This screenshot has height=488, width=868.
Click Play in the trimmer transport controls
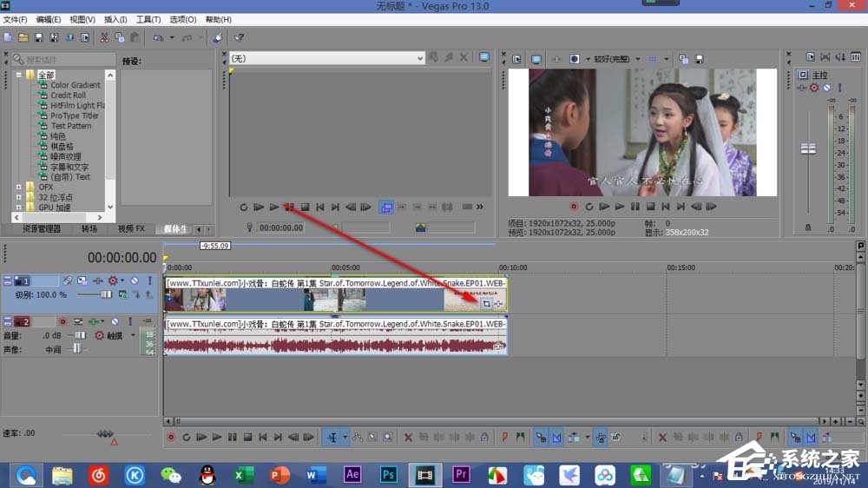pos(274,207)
